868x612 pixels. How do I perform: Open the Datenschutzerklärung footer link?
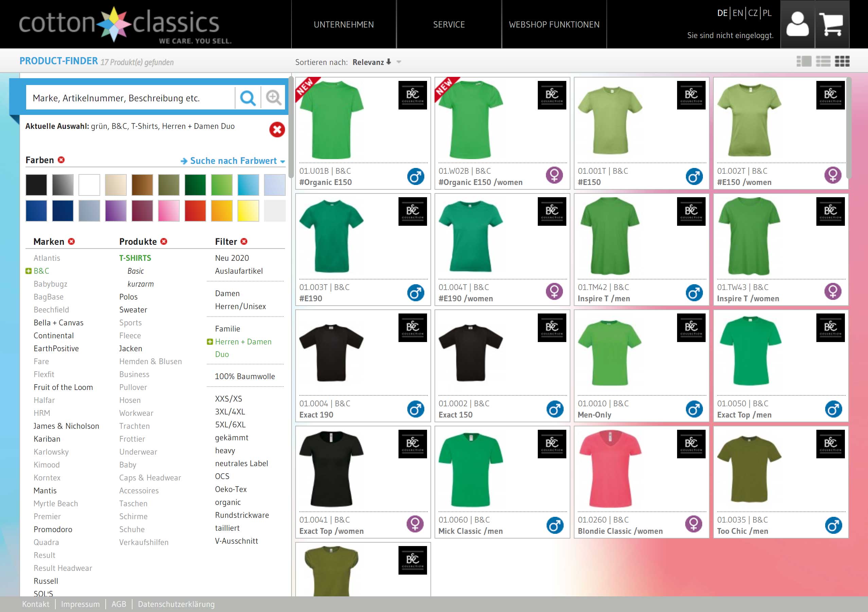click(x=176, y=604)
